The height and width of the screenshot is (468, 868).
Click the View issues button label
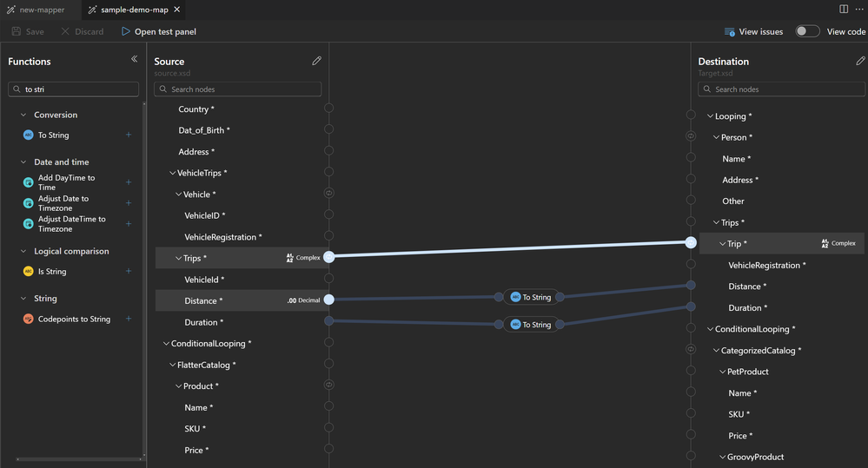(761, 31)
